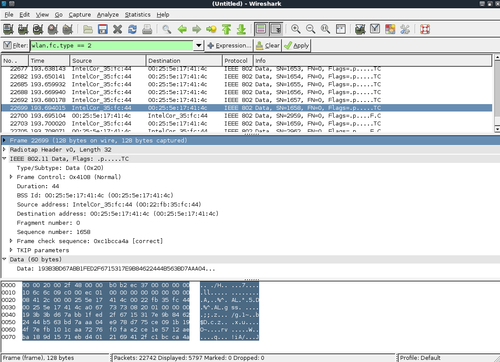Open preferences tools icon
The width and height of the screenshot is (500, 362).
click(x=405, y=29)
